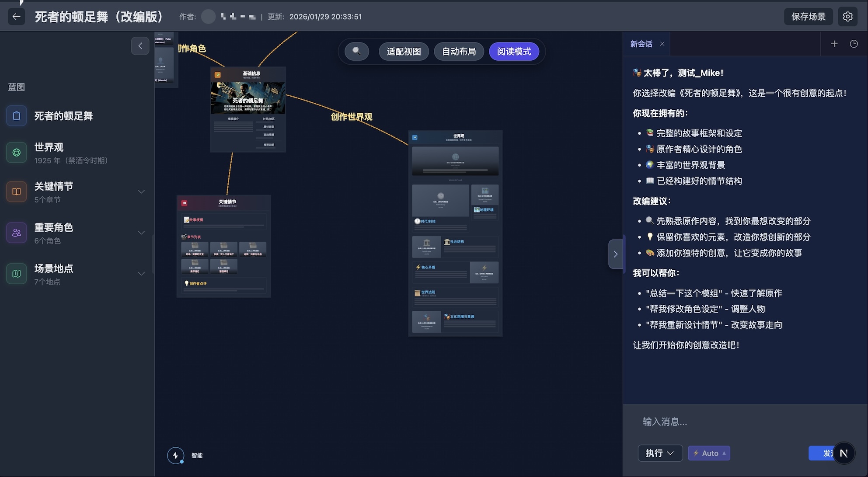Switch to the 新会话 tab
Image resolution: width=868 pixels, height=477 pixels.
641,44
